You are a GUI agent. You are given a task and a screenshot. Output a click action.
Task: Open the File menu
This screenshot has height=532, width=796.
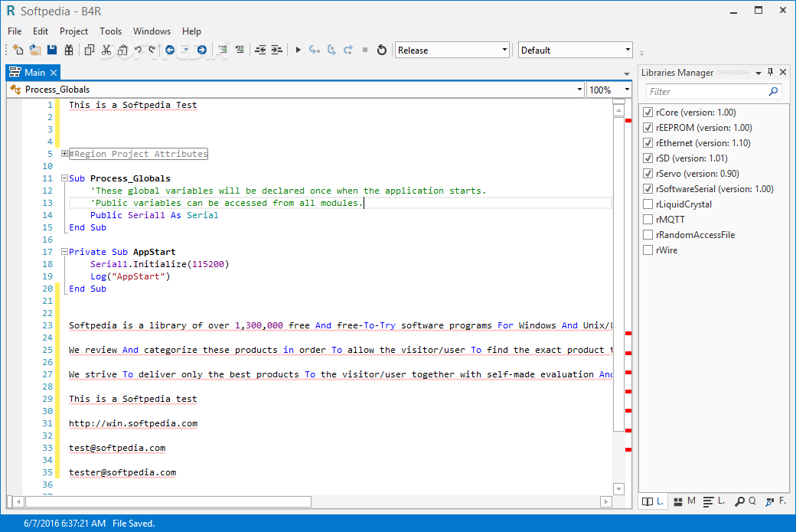[x=15, y=31]
